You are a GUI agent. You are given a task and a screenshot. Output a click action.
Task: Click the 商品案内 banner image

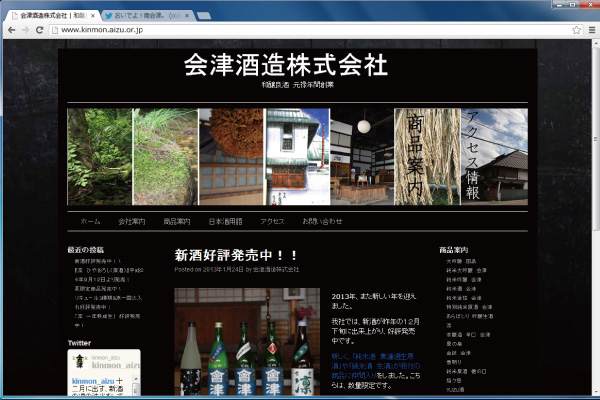tap(427, 157)
